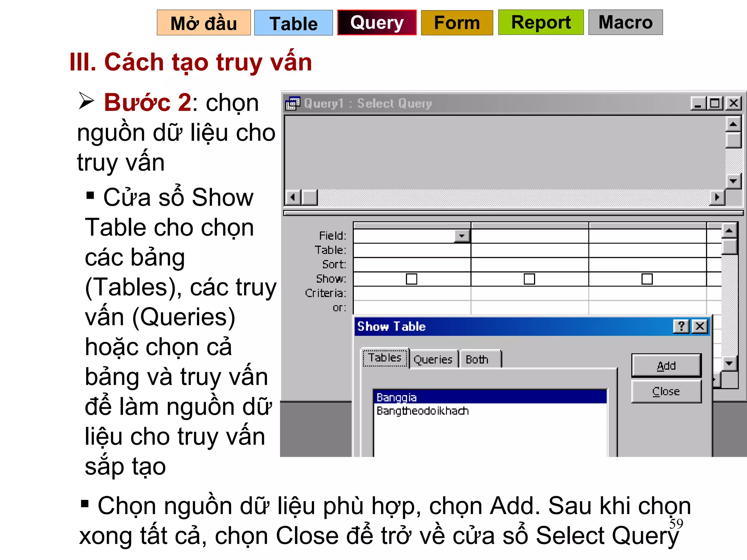Switch to the Query navigation tab
This screenshot has width=747, height=560.
377,23
